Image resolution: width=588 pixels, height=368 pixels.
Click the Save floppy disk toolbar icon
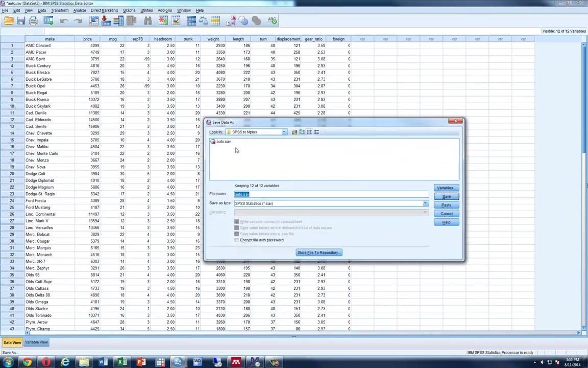pos(21,20)
